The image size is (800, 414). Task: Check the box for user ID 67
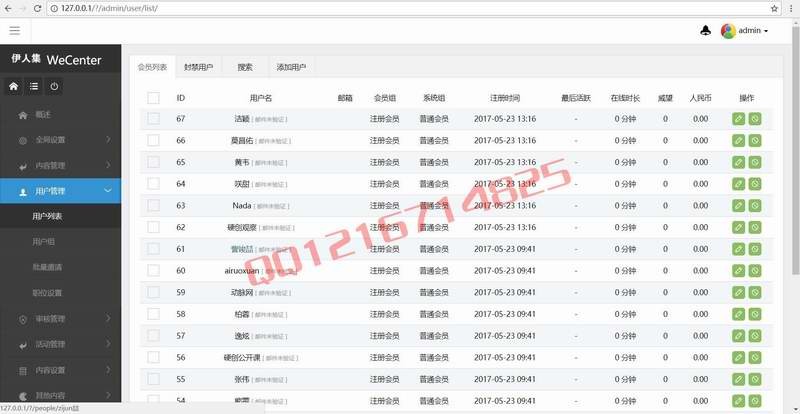(x=153, y=119)
